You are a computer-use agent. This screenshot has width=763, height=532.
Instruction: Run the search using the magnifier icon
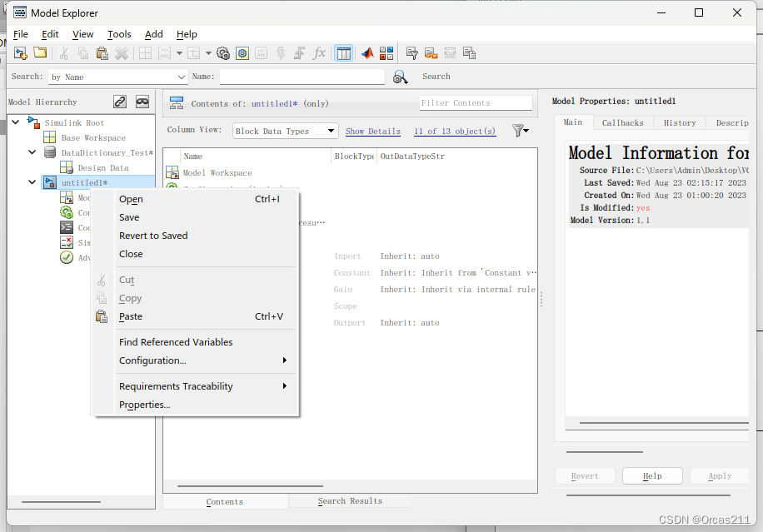pyautogui.click(x=400, y=77)
